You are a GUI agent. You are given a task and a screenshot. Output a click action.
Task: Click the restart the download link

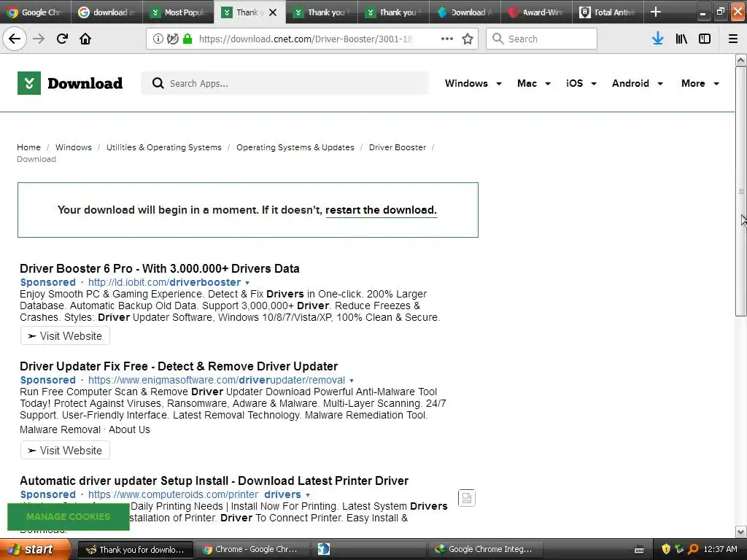click(x=381, y=210)
